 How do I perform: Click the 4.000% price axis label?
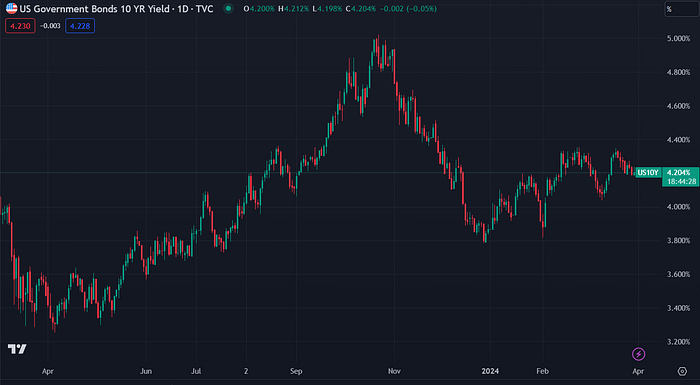(x=679, y=207)
